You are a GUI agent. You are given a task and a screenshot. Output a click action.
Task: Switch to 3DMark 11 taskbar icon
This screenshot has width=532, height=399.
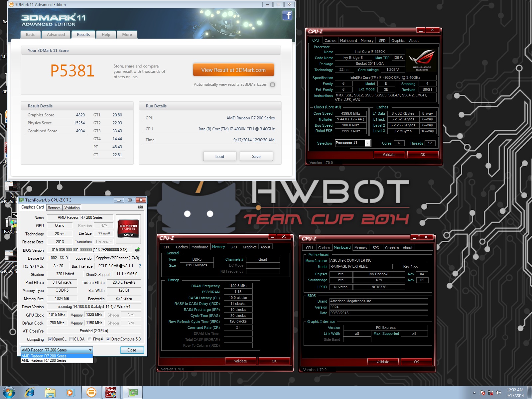coord(91,393)
